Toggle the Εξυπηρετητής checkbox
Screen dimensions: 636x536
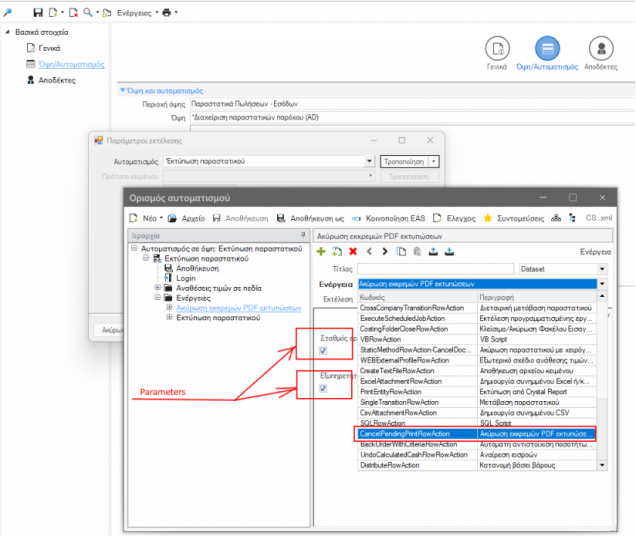click(x=323, y=388)
